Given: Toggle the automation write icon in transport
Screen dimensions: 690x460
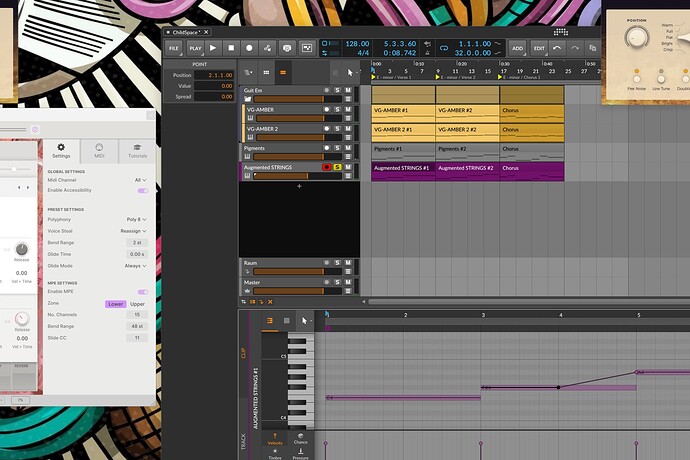Looking at the screenshot, I should 267,48.
